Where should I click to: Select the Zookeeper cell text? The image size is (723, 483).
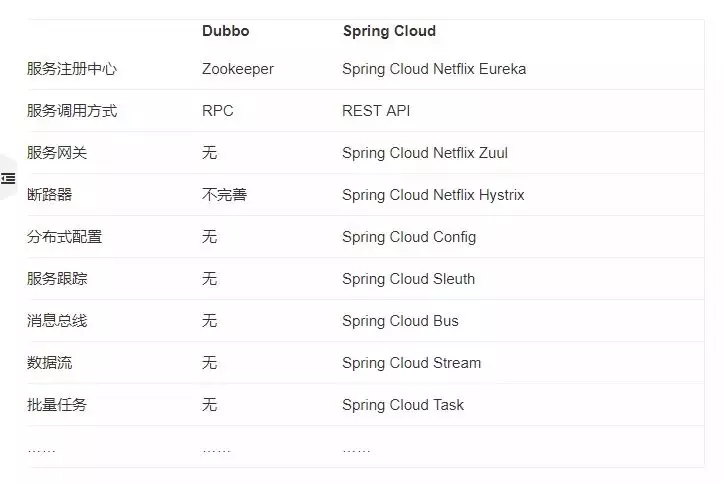(237, 69)
